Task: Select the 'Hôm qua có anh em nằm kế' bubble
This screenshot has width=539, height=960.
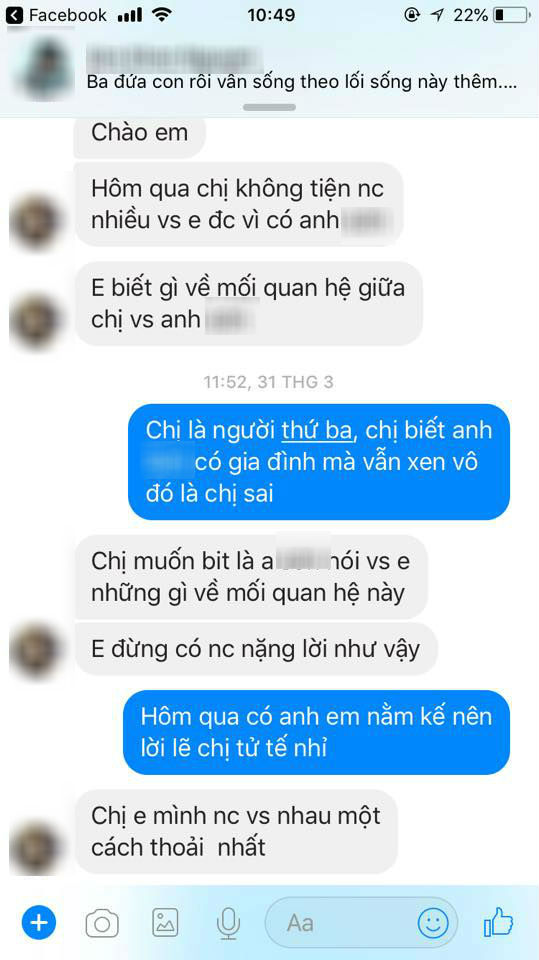Action: [317, 733]
